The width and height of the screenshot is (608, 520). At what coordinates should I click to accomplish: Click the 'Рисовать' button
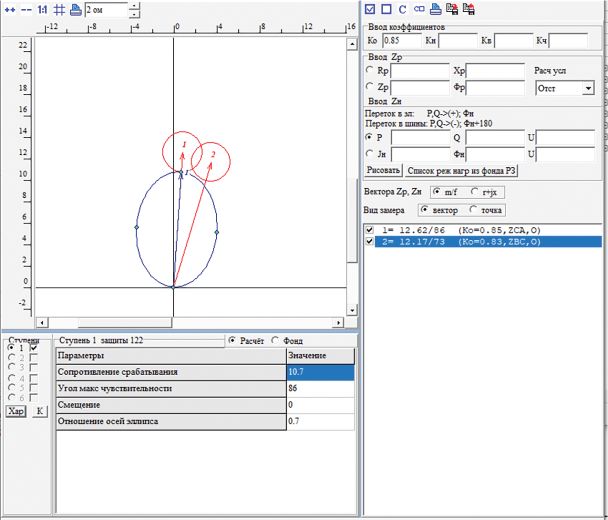383,170
